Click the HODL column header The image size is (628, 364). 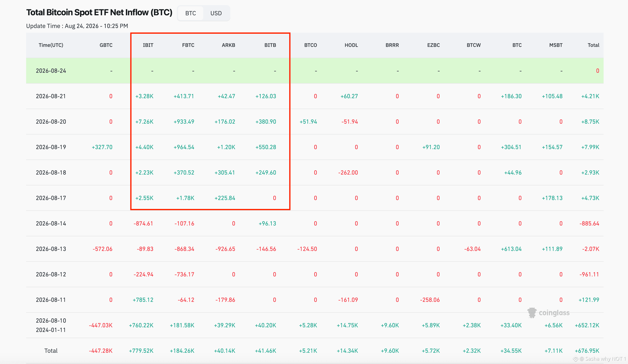pyautogui.click(x=351, y=45)
